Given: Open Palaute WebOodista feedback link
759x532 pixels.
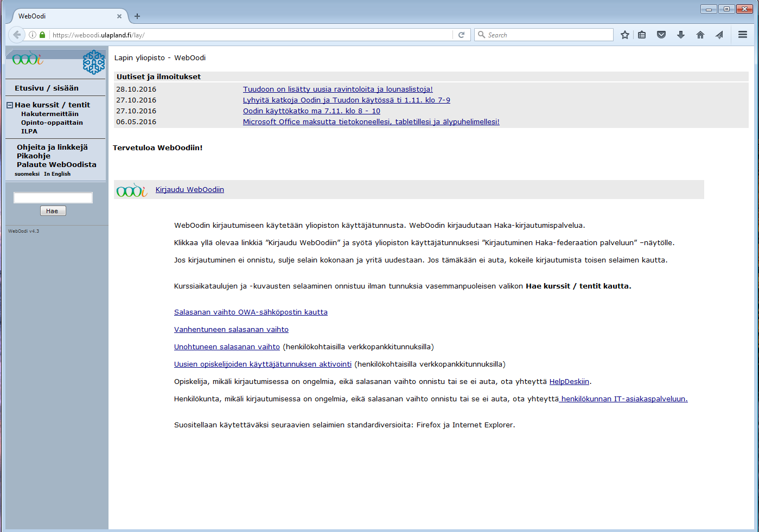Looking at the screenshot, I should tap(56, 164).
